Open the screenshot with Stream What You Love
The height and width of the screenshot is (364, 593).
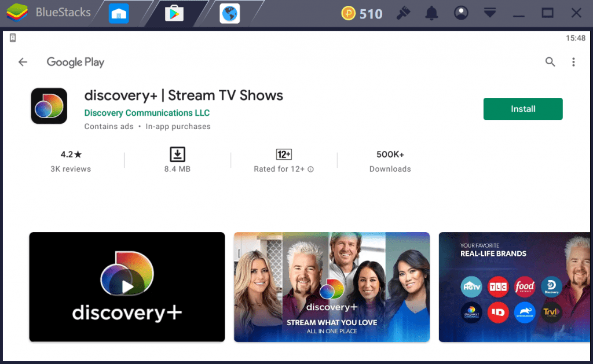(x=331, y=286)
